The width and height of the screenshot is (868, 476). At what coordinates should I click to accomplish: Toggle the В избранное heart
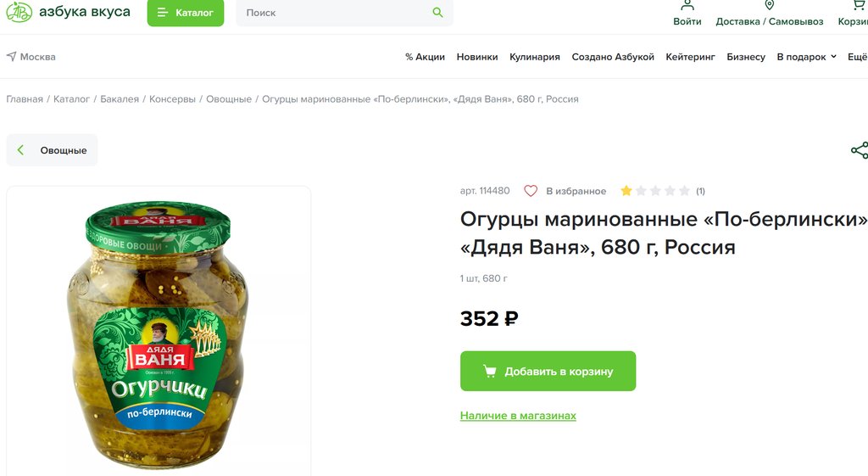(x=531, y=191)
